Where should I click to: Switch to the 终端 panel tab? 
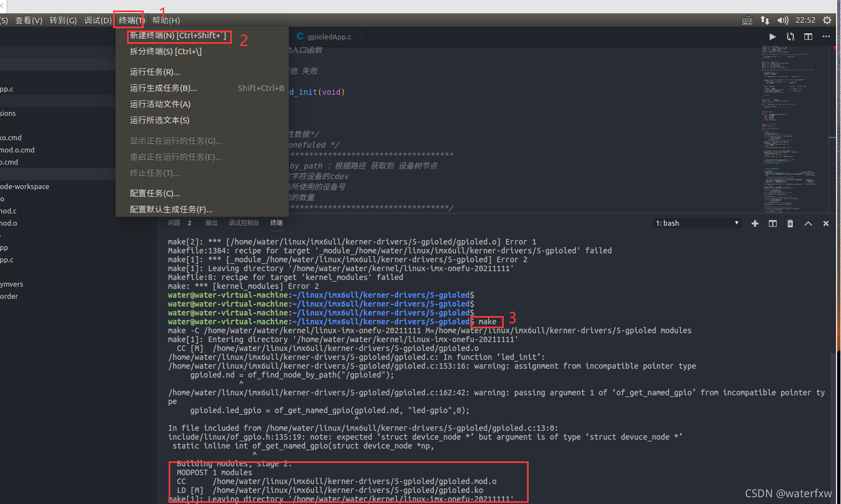tap(277, 223)
